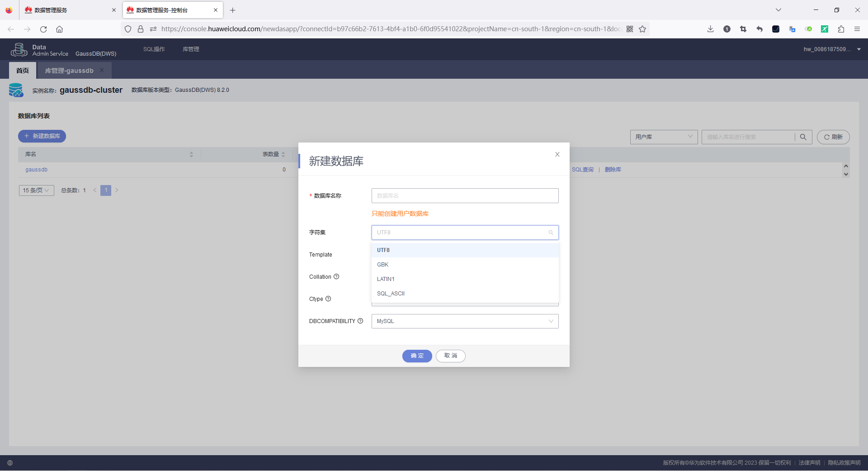This screenshot has width=868, height=471.
Task: Open the 15条/页 page size dropdown
Action: point(36,190)
